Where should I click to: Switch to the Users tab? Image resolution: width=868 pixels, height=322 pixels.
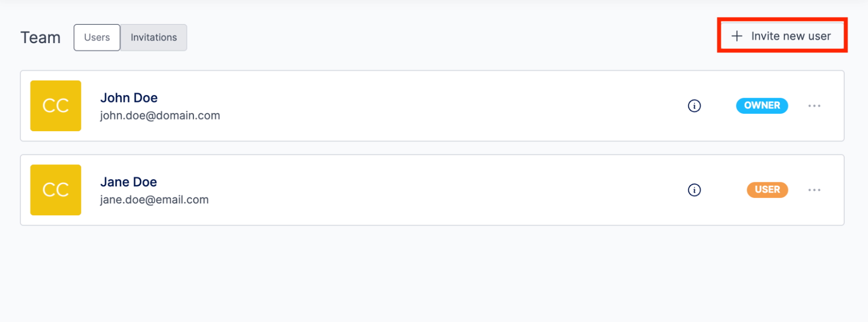[97, 37]
